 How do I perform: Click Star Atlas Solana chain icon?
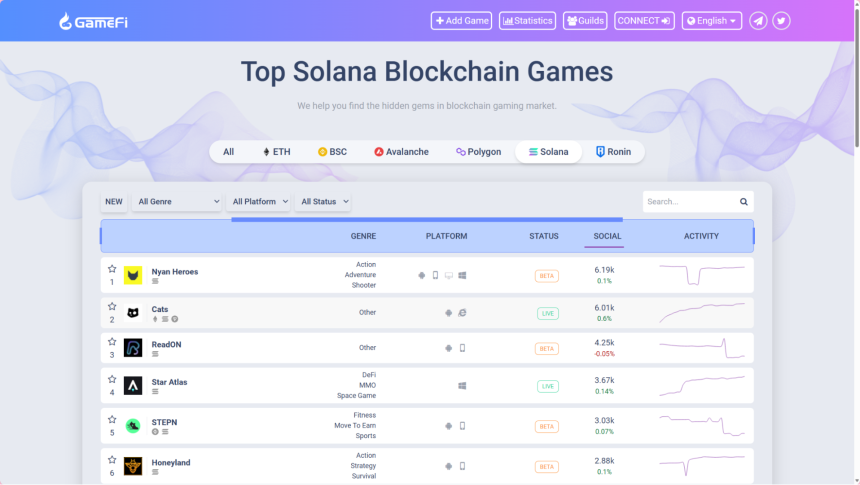(155, 392)
